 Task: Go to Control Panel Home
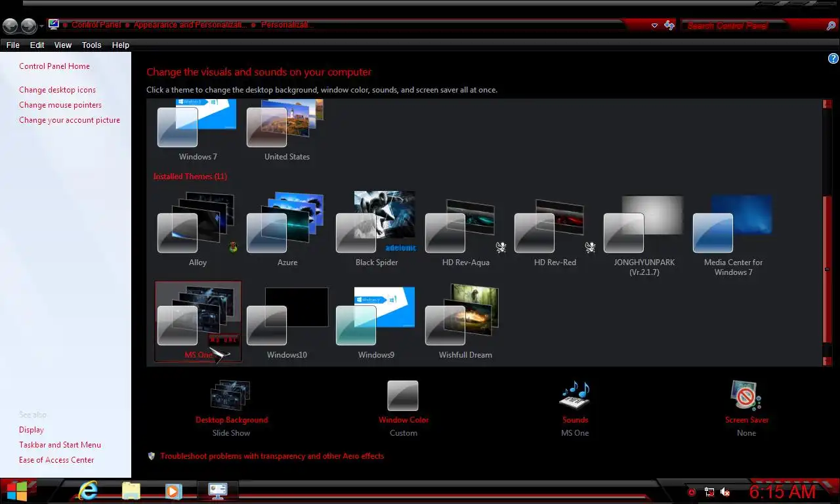(54, 66)
